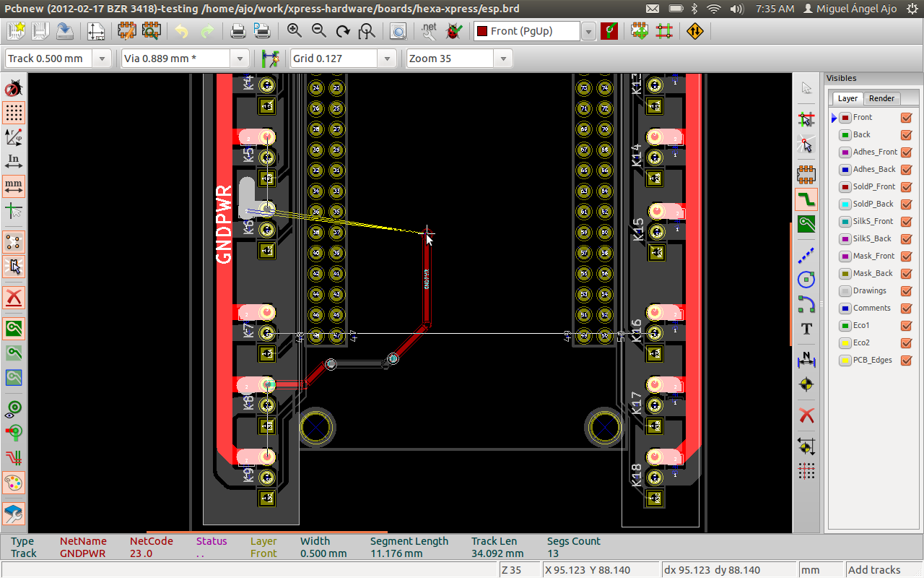Select the Add tracks and vias tool
This screenshot has height=578, width=924.
(x=806, y=199)
